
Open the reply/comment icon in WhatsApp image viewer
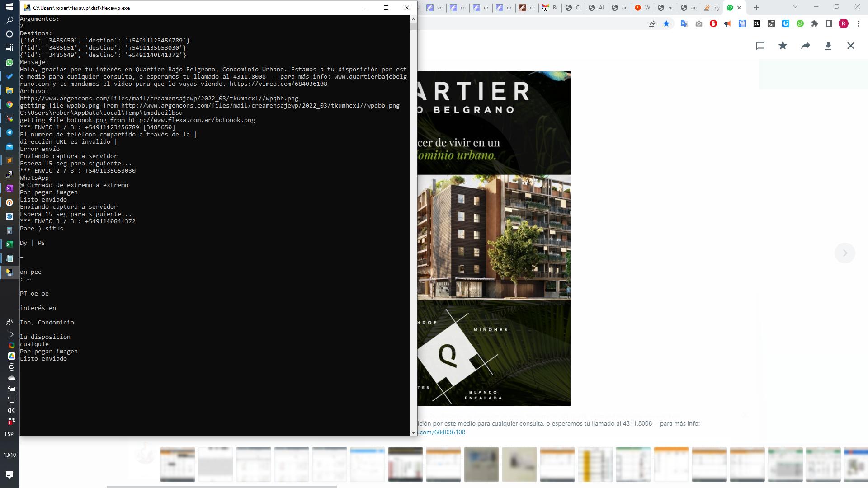pyautogui.click(x=760, y=46)
